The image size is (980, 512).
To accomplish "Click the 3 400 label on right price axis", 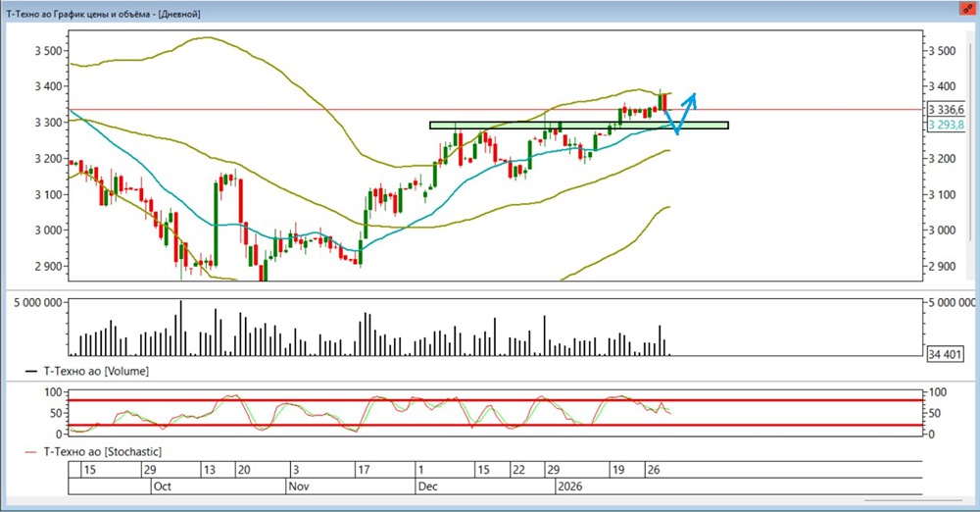I will [x=942, y=86].
